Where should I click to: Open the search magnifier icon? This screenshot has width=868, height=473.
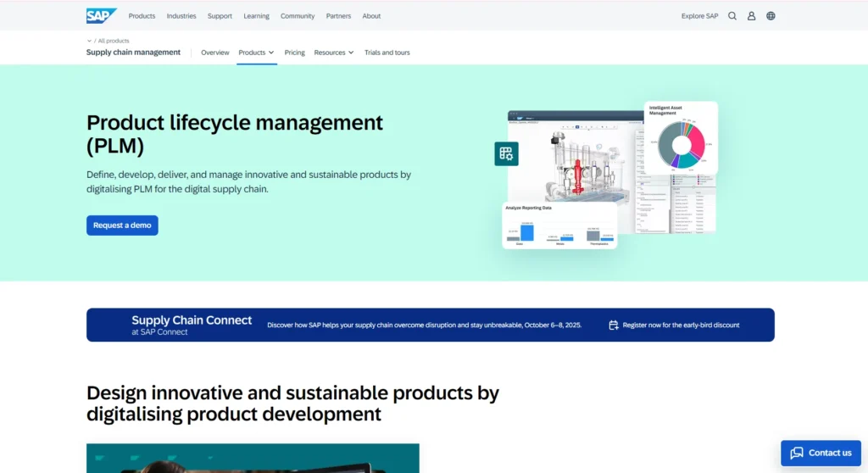(732, 16)
